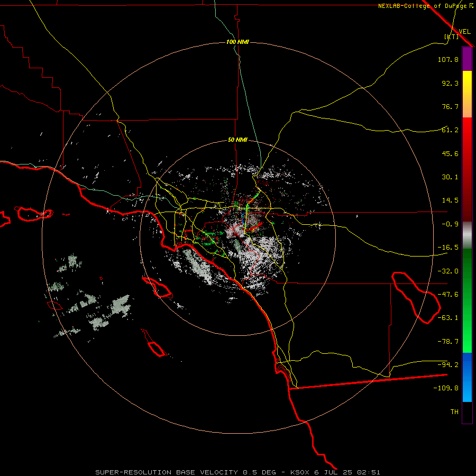Viewport: 476px width, 476px height.
Task: Select SUPER-RESOLUTION BASE VELOCITY caption text
Action: pos(167,472)
